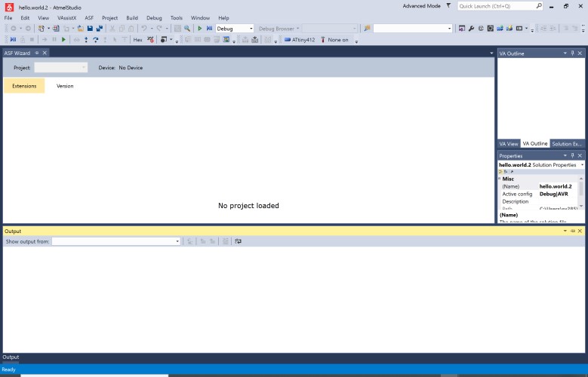Open the VAssistX menu
Screen dimensions: 588x377
66,17
